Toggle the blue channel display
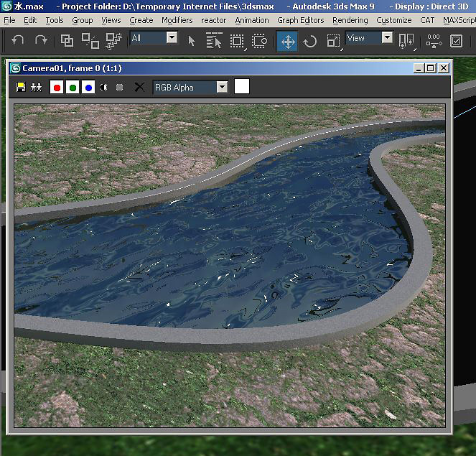The image size is (476, 456). [88, 88]
